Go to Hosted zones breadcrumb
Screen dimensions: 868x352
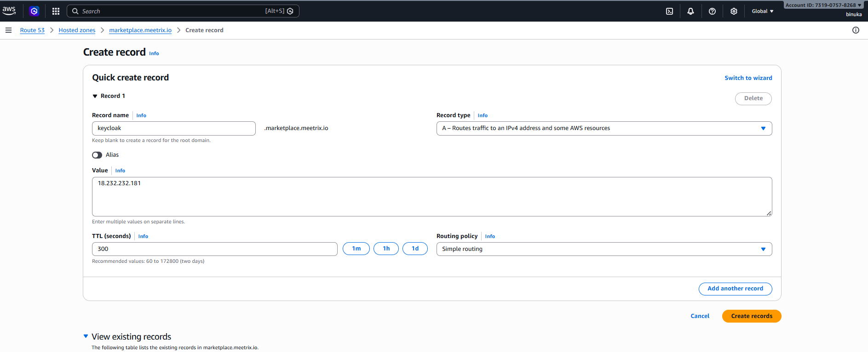point(77,30)
